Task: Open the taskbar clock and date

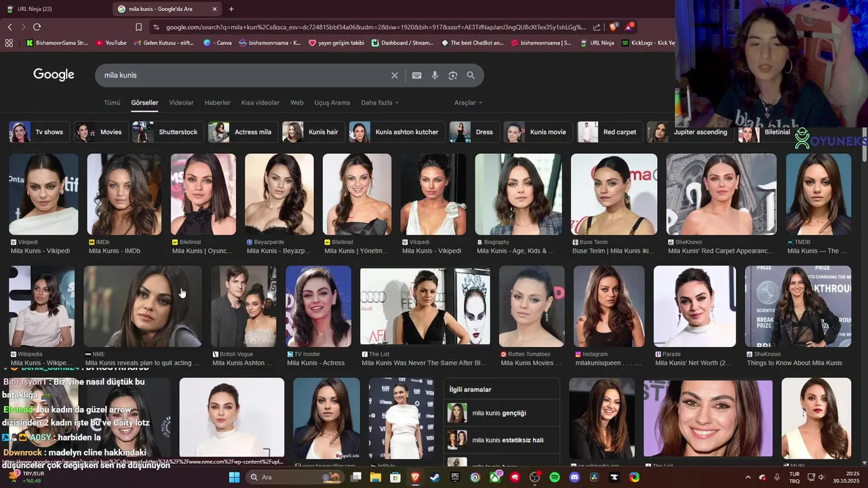Action: tap(848, 477)
